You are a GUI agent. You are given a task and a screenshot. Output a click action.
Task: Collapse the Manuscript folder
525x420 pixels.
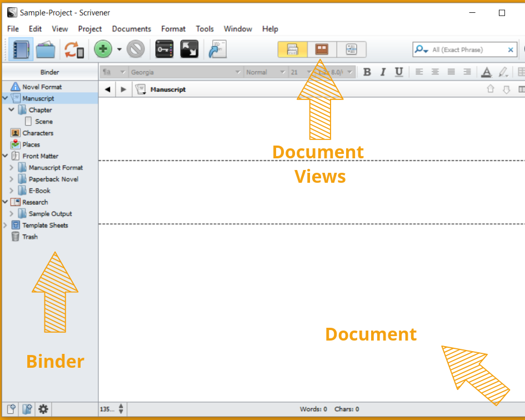[x=6, y=98]
